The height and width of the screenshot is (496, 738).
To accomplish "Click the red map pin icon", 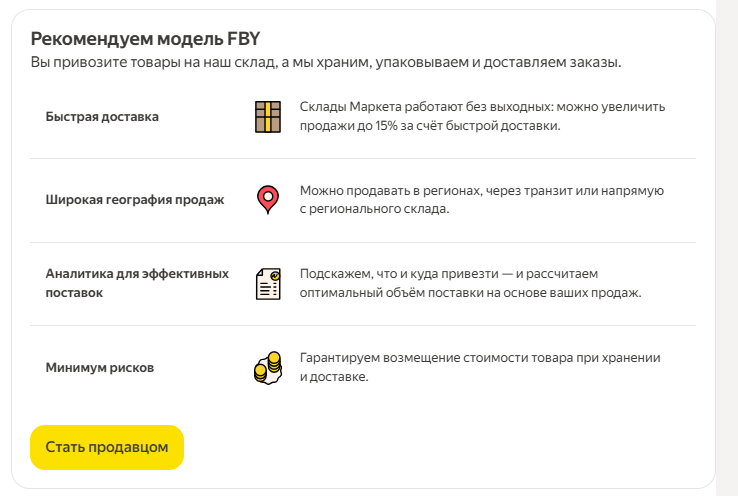I will pos(267,199).
